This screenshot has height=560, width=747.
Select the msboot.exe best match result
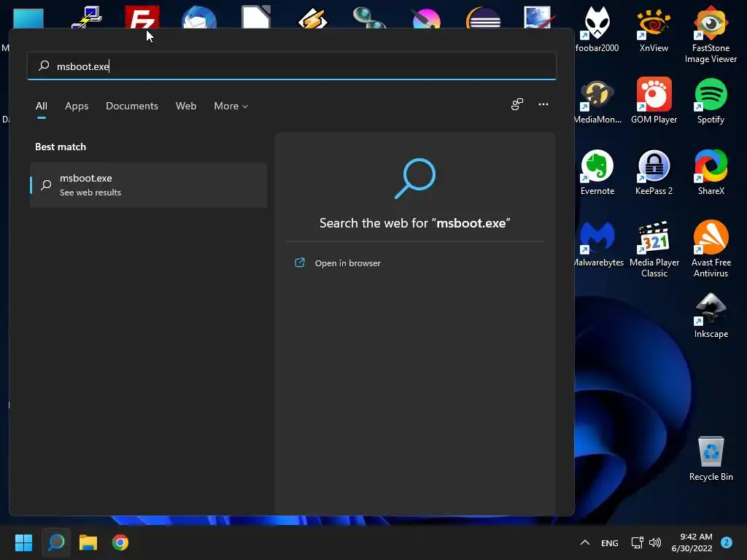point(148,184)
